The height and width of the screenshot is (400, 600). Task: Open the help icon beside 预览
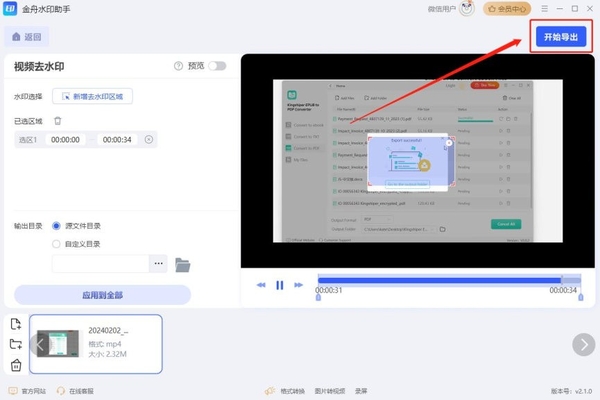click(178, 66)
